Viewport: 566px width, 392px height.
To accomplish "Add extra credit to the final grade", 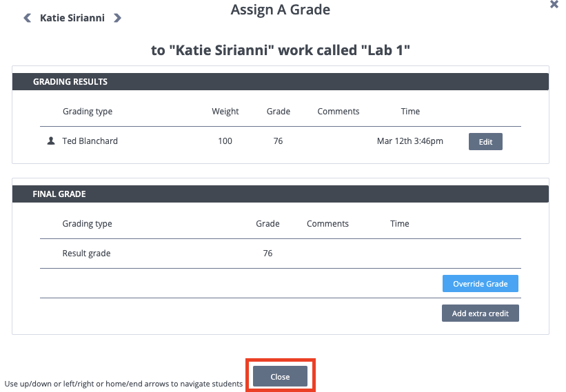I will click(480, 313).
